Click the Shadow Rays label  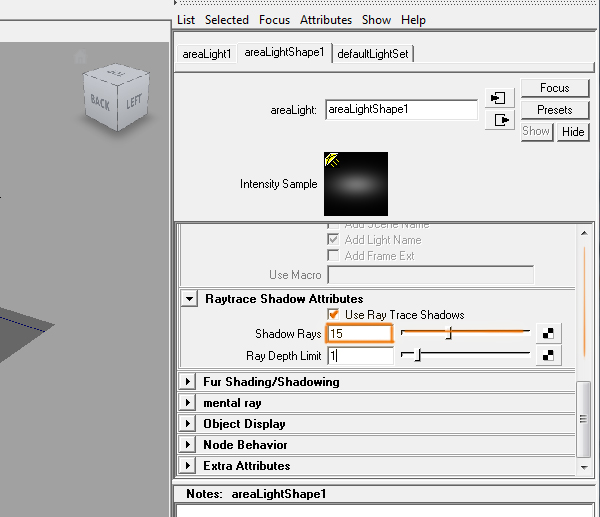288,334
